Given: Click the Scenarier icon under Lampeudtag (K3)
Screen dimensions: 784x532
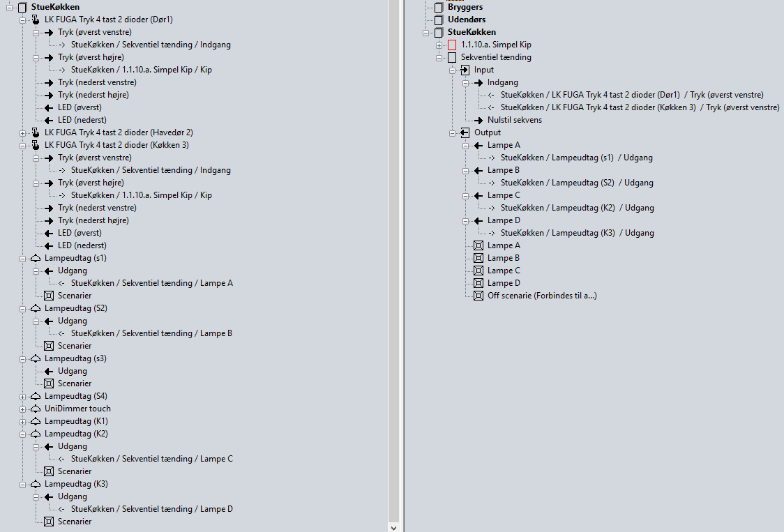Looking at the screenshot, I should tap(49, 522).
